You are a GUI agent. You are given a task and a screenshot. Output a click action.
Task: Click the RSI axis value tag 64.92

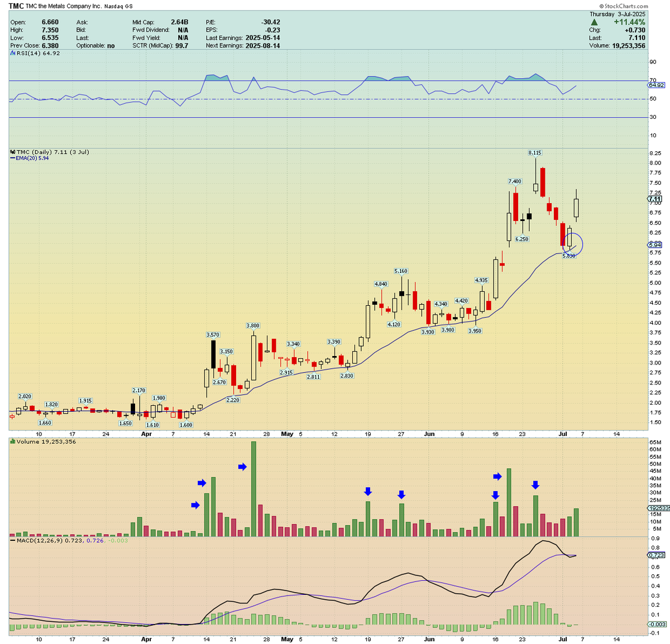point(656,85)
